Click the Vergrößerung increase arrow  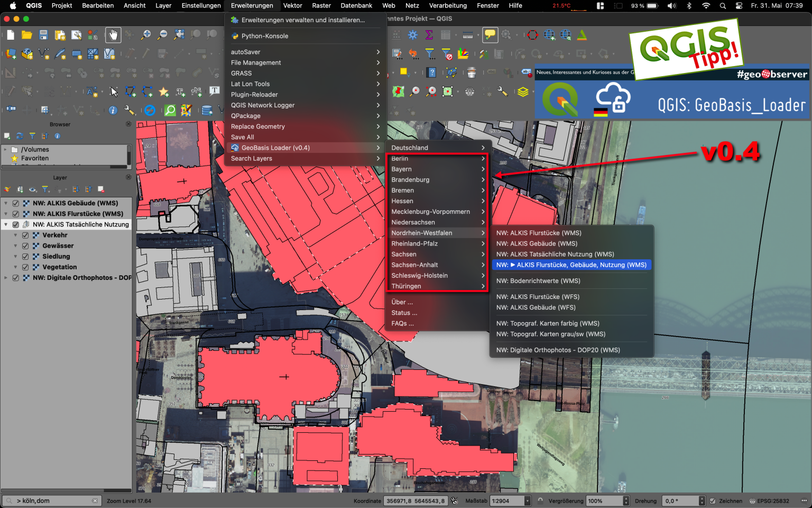(x=626, y=498)
